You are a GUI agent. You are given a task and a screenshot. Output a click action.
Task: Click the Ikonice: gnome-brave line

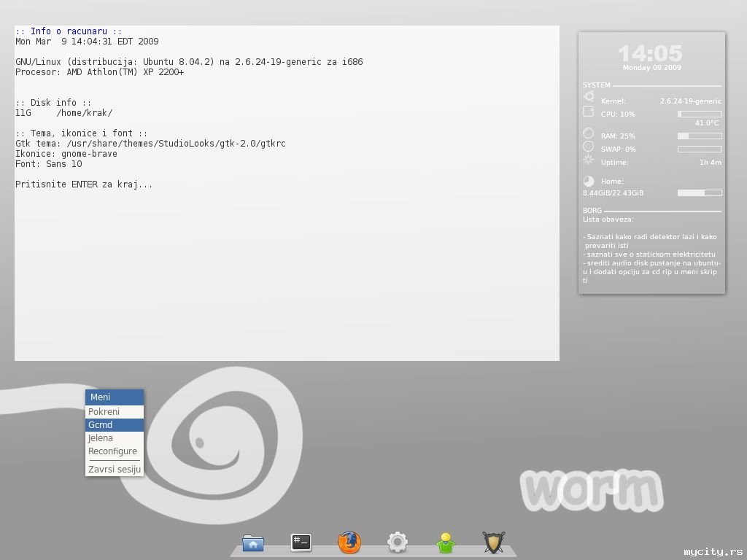click(66, 154)
